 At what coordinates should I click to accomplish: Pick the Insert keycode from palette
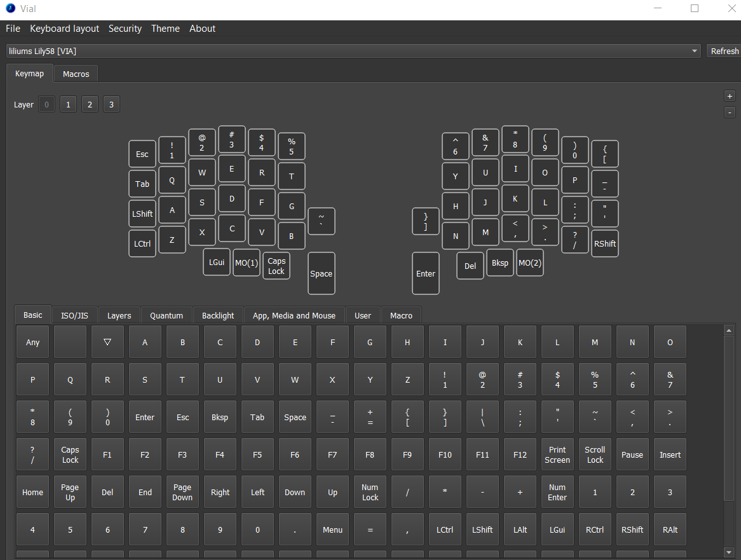670,454
